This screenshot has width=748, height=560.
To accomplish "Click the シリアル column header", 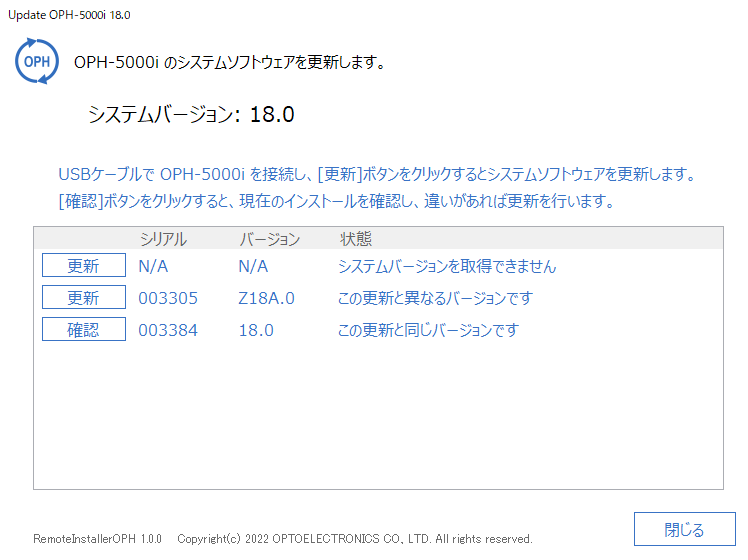I will tap(163, 239).
